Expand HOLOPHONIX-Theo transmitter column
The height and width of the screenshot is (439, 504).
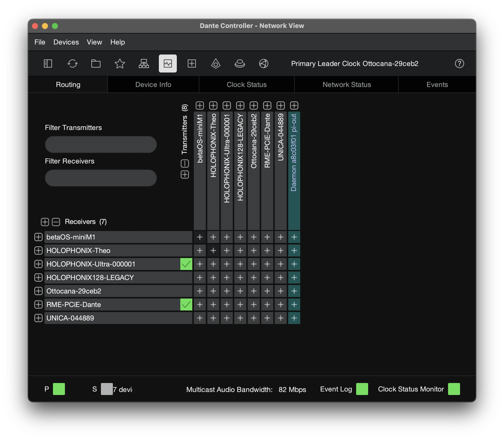[x=213, y=105]
